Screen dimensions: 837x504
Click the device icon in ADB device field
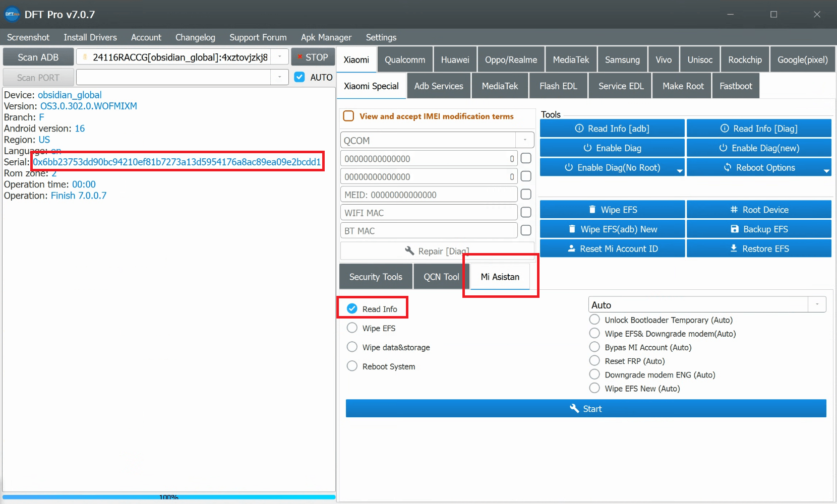[x=85, y=57]
